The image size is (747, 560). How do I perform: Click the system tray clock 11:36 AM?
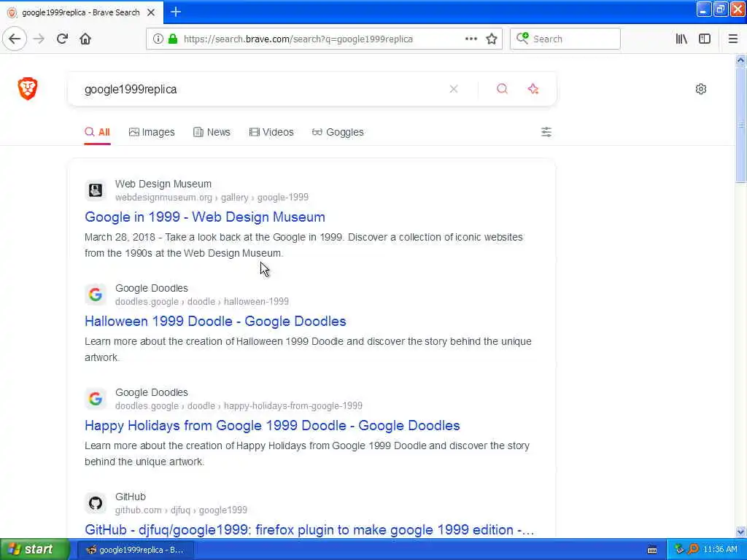point(720,550)
